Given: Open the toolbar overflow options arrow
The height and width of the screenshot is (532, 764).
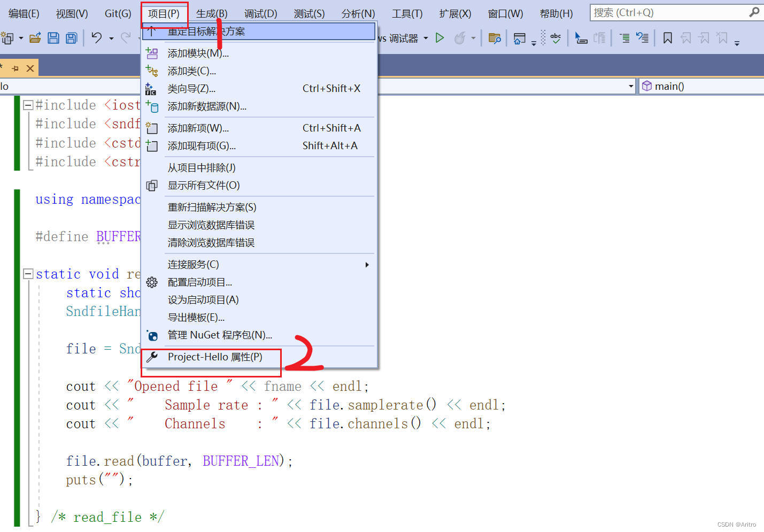Looking at the screenshot, I should 737,43.
